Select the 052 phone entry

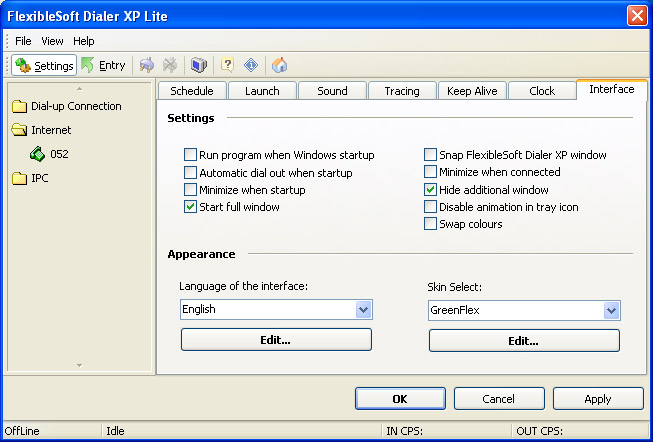click(49, 154)
